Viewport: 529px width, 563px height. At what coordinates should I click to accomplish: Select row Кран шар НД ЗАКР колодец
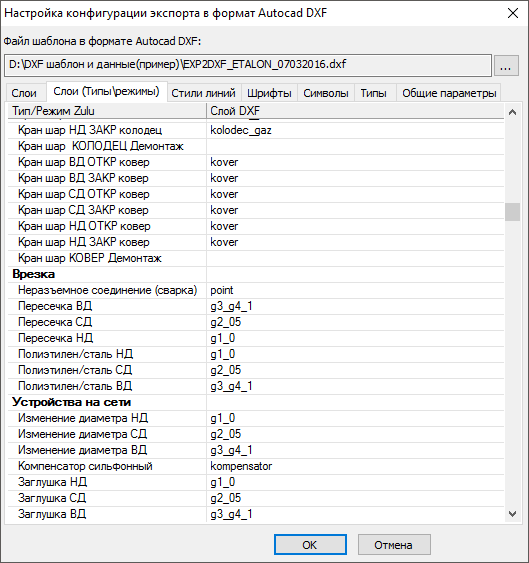[x=256, y=130]
